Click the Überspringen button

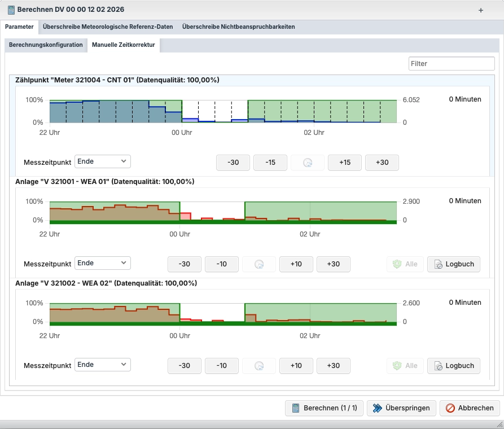click(x=402, y=408)
